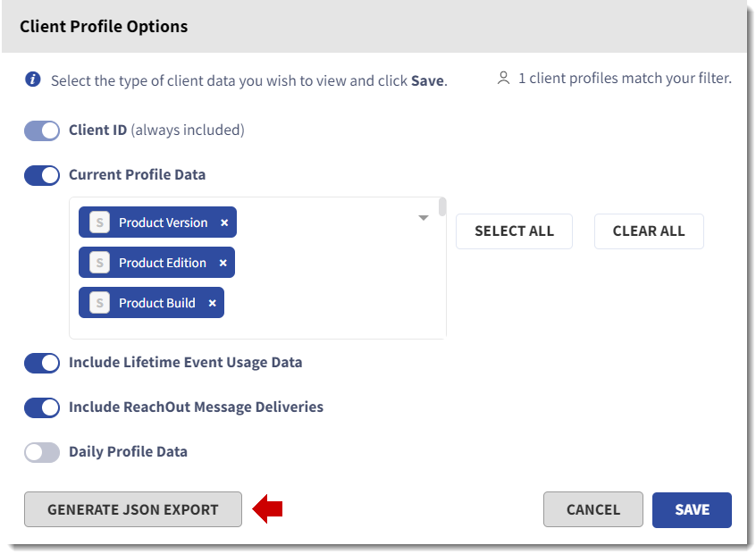Expand the profile data dropdown arrow
This screenshot has width=756, height=554.
424,218
